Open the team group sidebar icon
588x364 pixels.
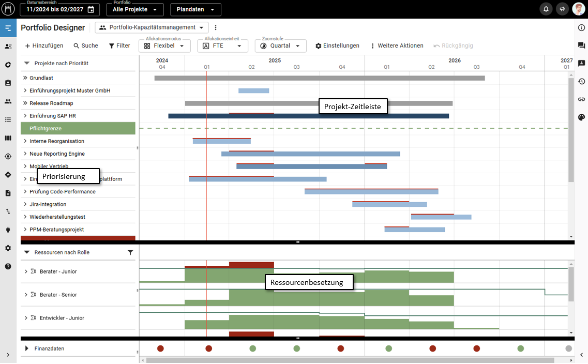click(8, 101)
